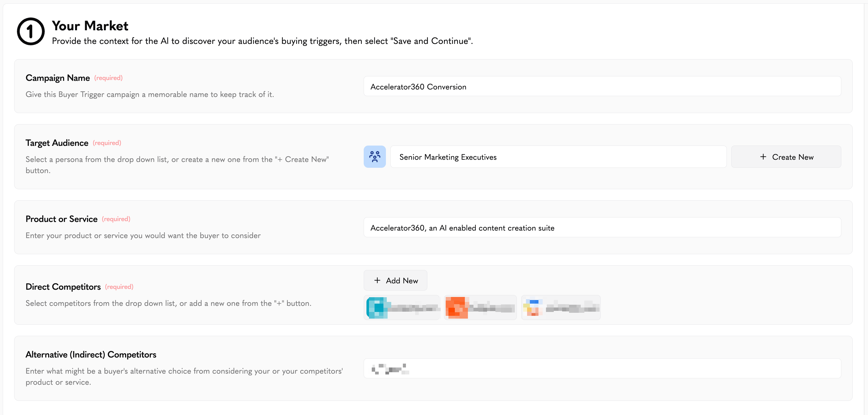The image size is (868, 415).
Task: Edit the Campaign Name field
Action: 602,86
